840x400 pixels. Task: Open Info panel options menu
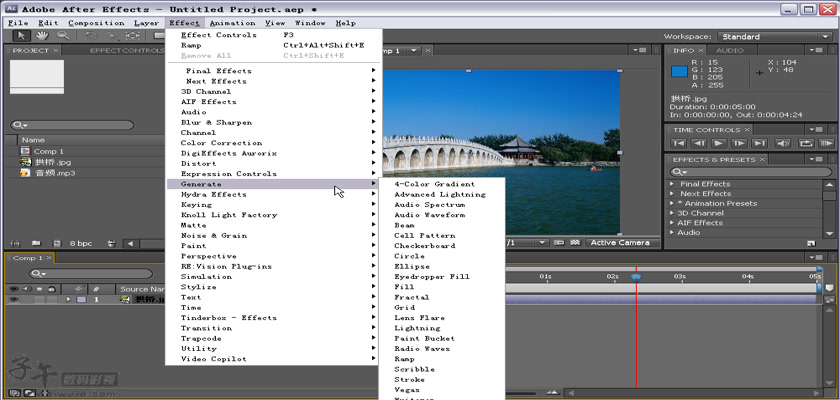click(815, 50)
